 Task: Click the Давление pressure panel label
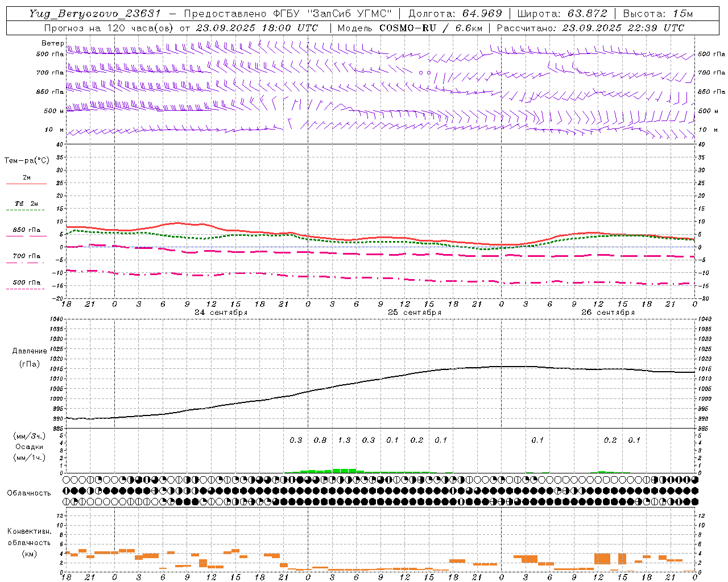[30, 351]
